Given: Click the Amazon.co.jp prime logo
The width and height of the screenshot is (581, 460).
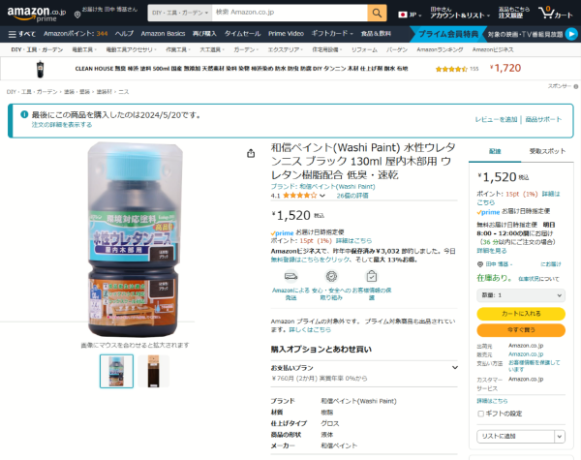Looking at the screenshot, I should point(36,14).
